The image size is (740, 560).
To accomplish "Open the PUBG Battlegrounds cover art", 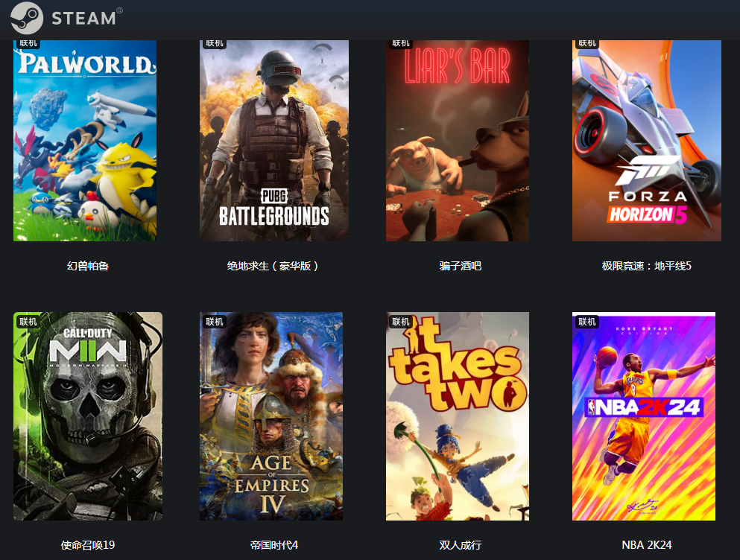I will tap(273, 141).
